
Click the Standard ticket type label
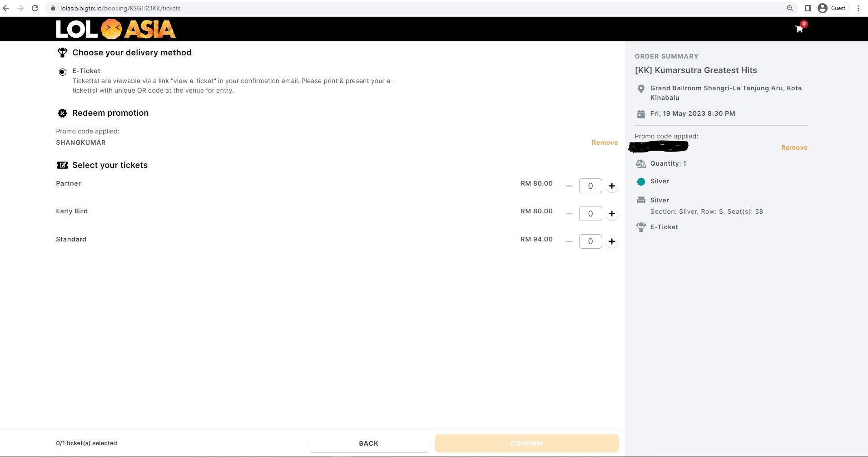(x=71, y=239)
